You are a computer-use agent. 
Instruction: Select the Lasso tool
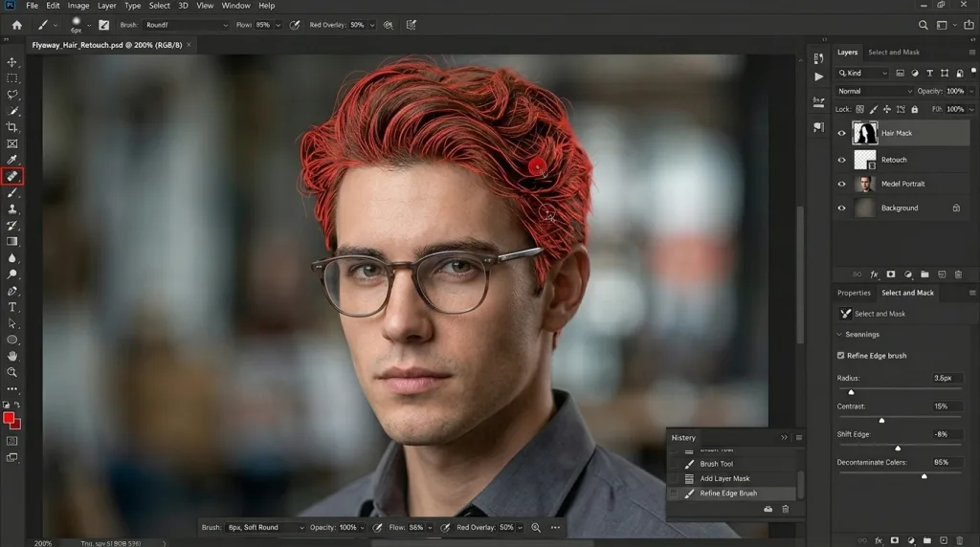click(11, 95)
